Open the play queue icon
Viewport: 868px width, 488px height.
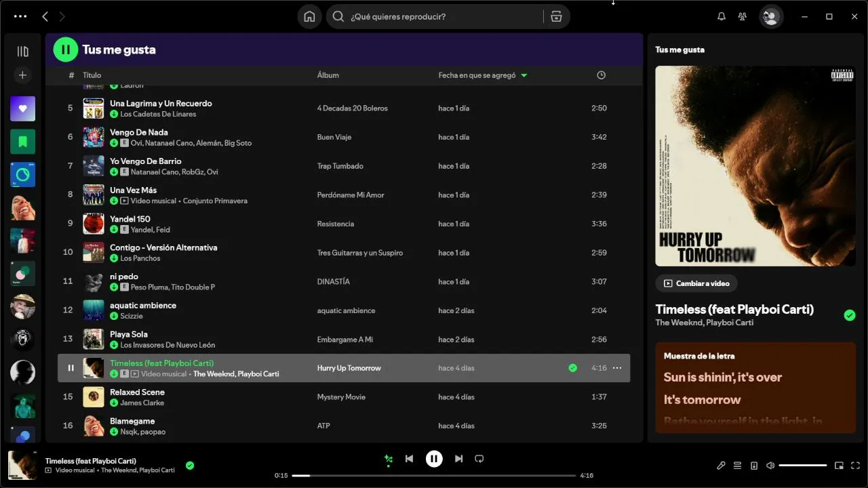click(x=737, y=466)
